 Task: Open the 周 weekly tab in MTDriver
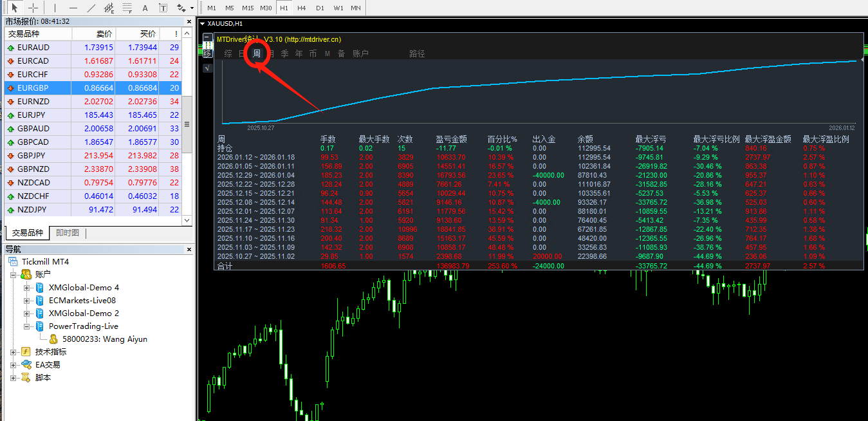pyautogui.click(x=257, y=53)
